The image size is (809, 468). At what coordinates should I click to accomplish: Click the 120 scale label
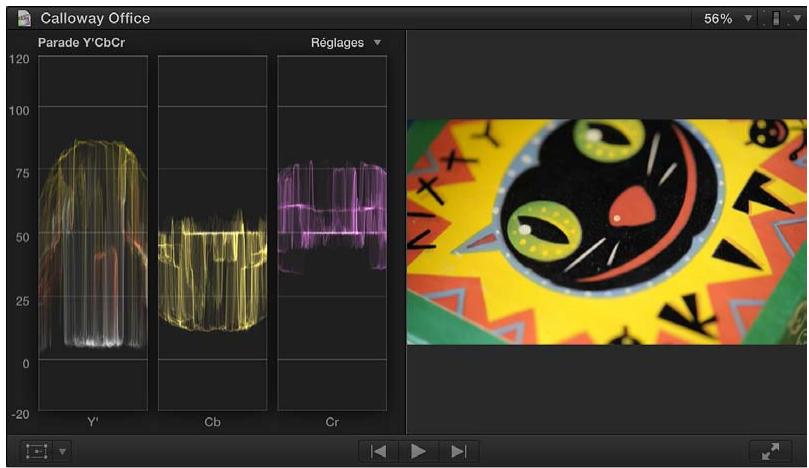[x=19, y=59]
